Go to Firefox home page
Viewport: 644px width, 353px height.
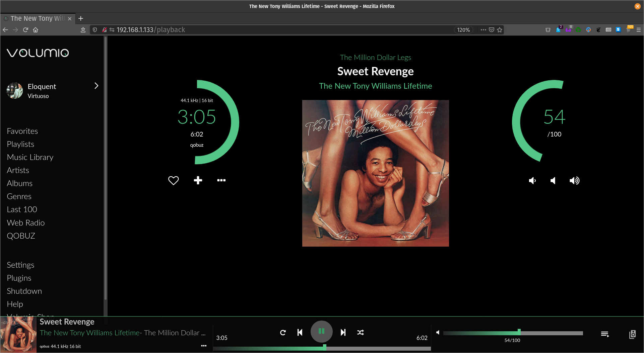[x=36, y=30]
